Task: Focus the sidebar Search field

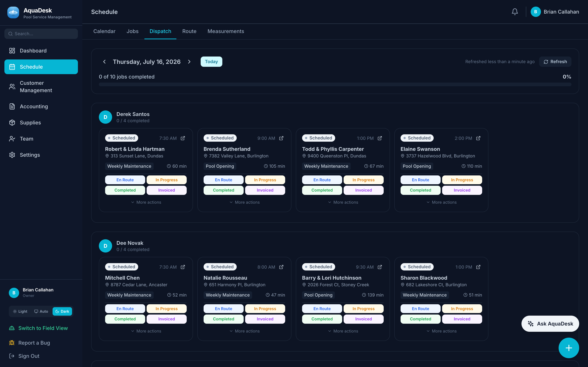Action: click(x=41, y=34)
